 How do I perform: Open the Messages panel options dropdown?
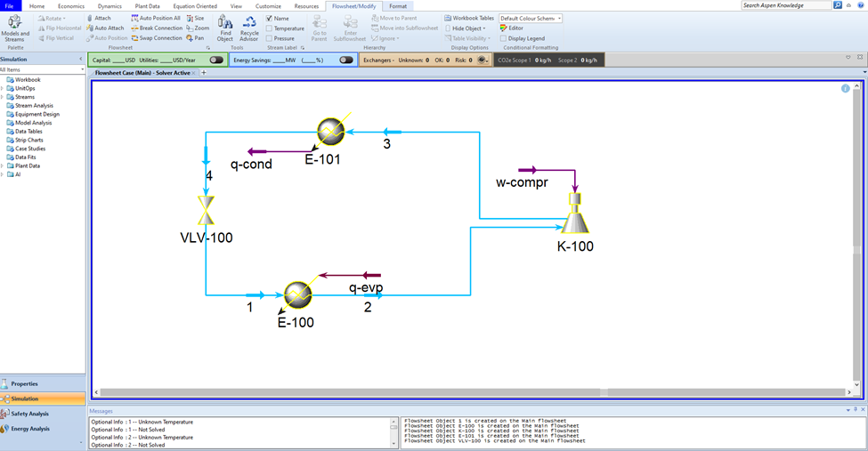click(x=848, y=410)
